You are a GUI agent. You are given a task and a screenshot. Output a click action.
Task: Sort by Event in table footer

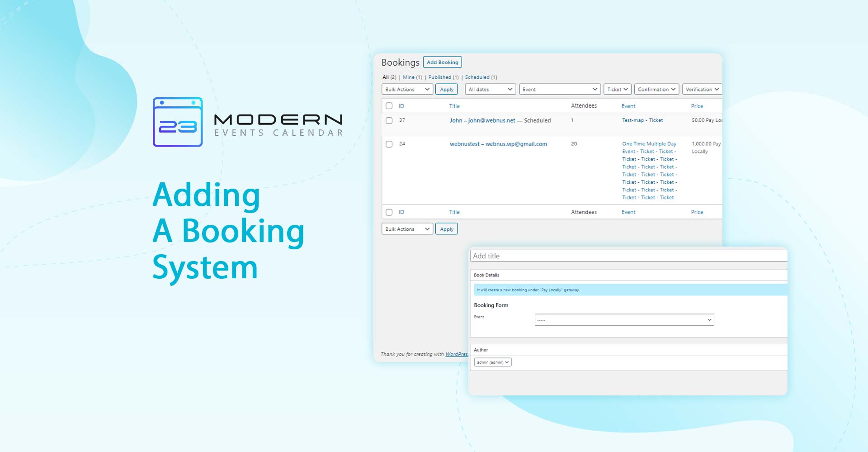point(628,212)
